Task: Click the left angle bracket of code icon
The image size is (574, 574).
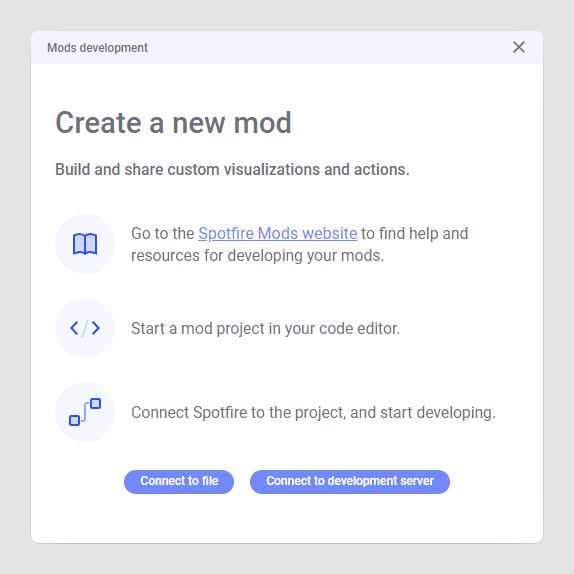Action: point(74,328)
